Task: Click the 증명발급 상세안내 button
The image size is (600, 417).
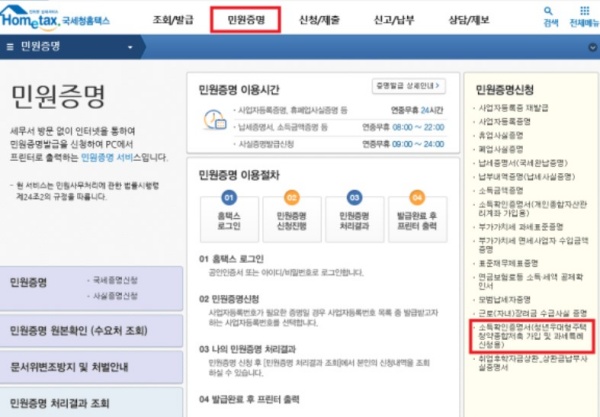Action: pyautogui.click(x=408, y=86)
